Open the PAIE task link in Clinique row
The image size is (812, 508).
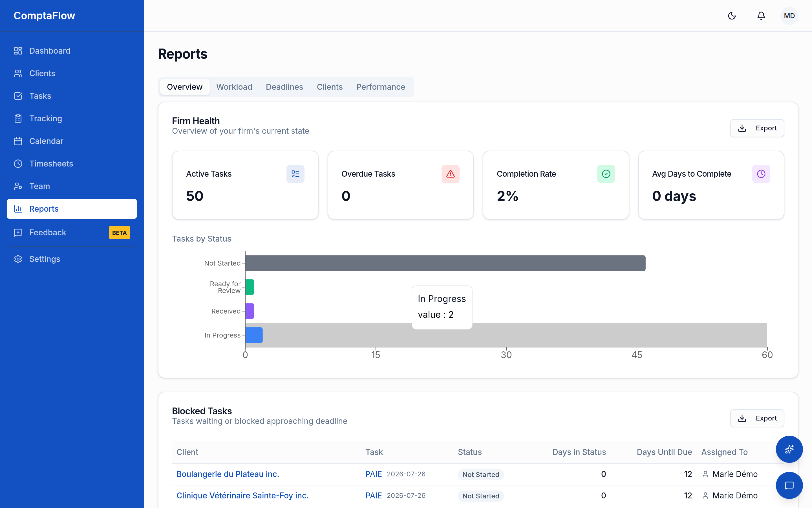click(x=374, y=496)
